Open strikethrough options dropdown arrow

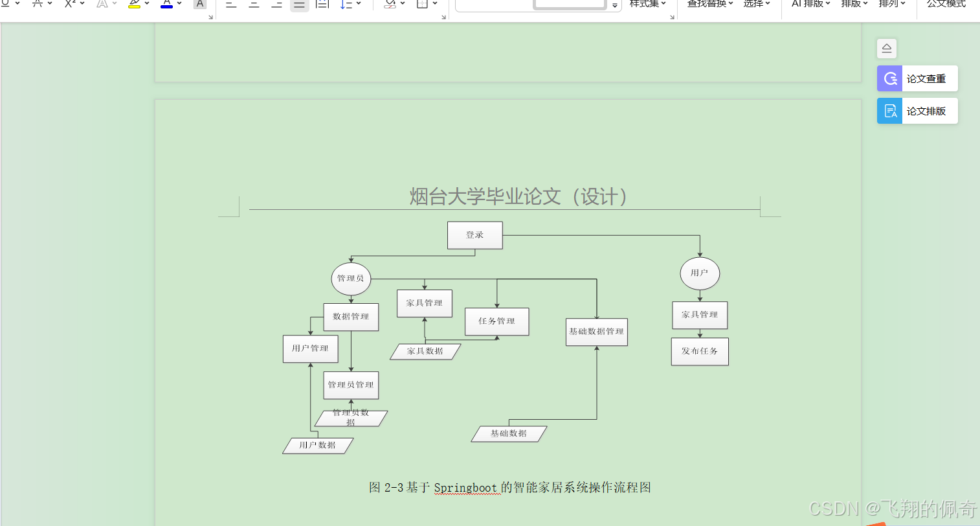(x=50, y=3)
